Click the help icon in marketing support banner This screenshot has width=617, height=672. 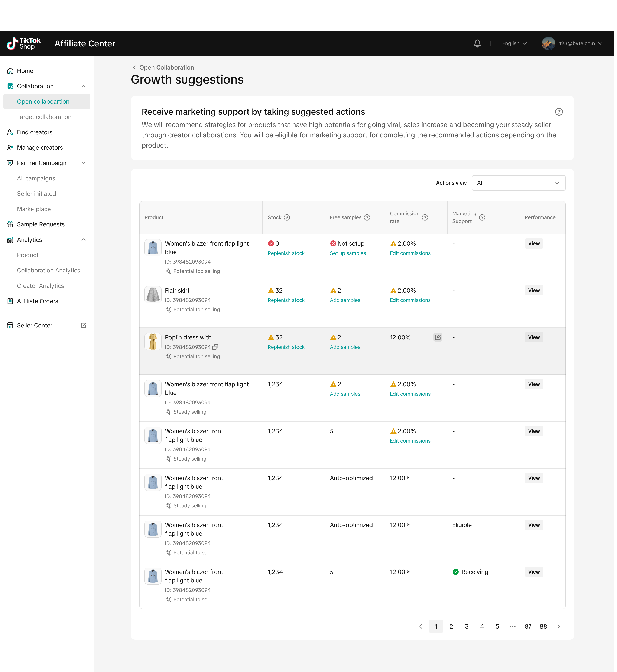(559, 112)
